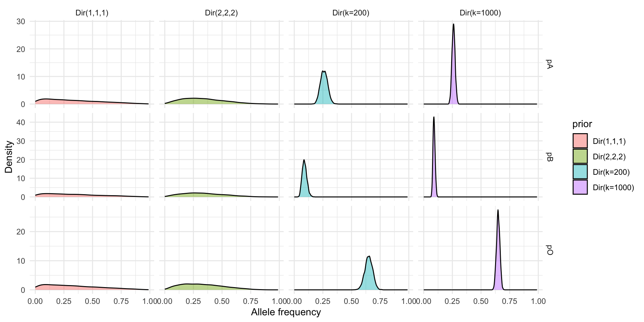Image resolution: width=644 pixels, height=322 pixels.
Task: Click the Dir(1,1,1) column facet header
Action: click(92, 13)
